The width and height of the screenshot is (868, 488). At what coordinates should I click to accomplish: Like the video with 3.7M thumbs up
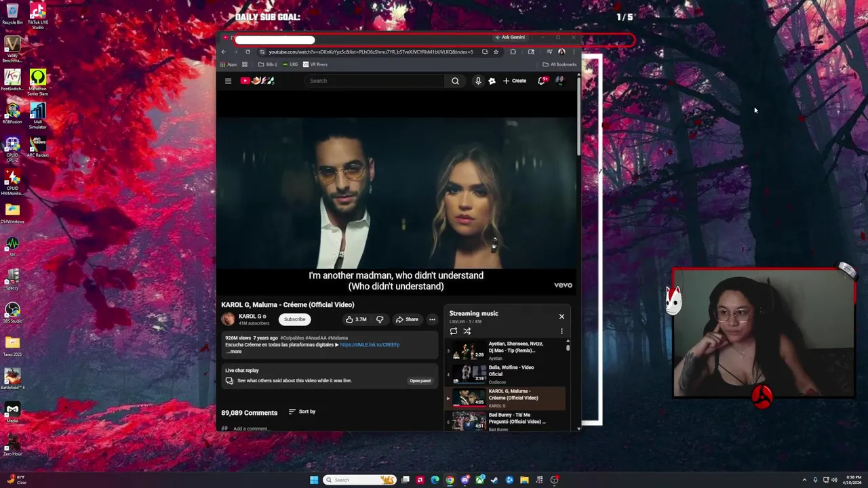(356, 319)
